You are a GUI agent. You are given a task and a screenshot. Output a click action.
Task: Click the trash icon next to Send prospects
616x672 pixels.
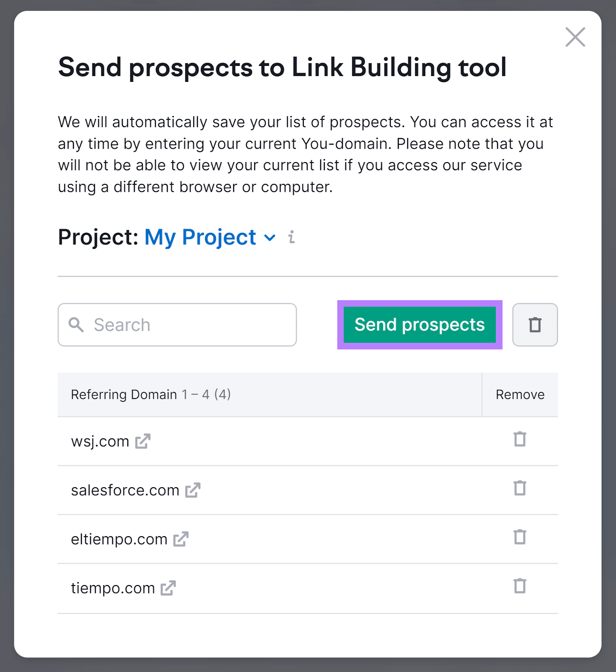coord(535,325)
